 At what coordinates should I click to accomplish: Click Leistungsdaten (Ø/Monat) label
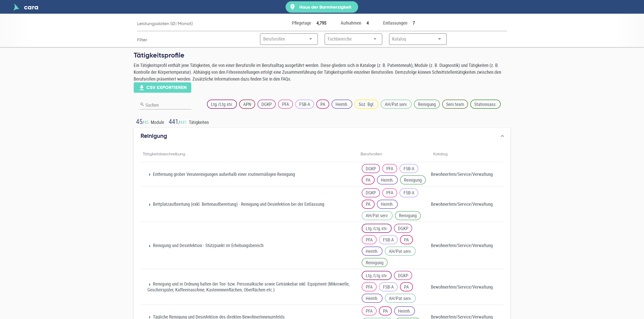tap(165, 24)
